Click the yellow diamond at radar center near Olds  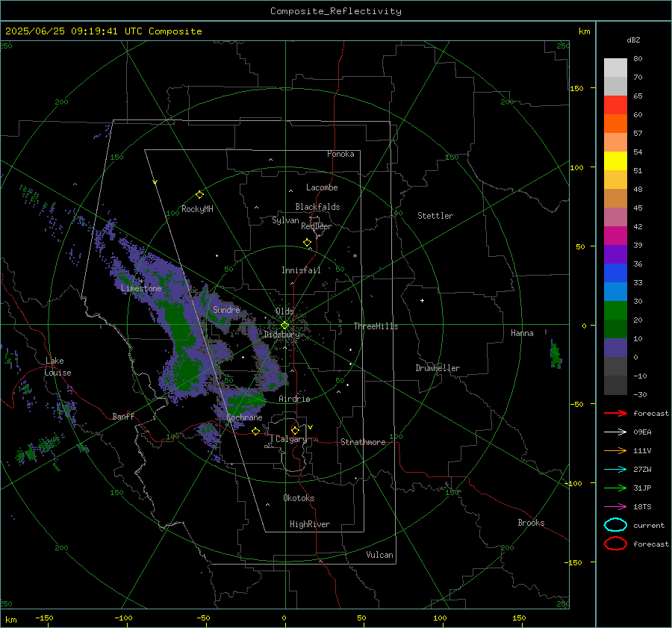point(284,326)
